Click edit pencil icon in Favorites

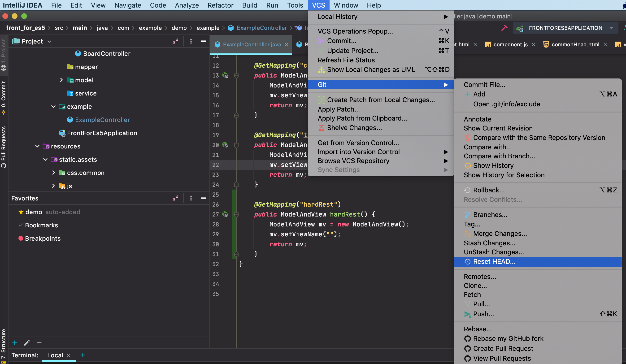(27, 343)
